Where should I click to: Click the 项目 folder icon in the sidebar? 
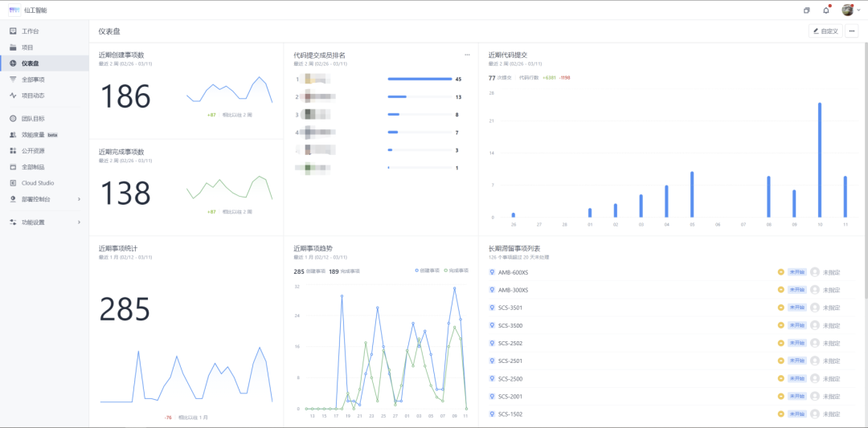point(13,47)
